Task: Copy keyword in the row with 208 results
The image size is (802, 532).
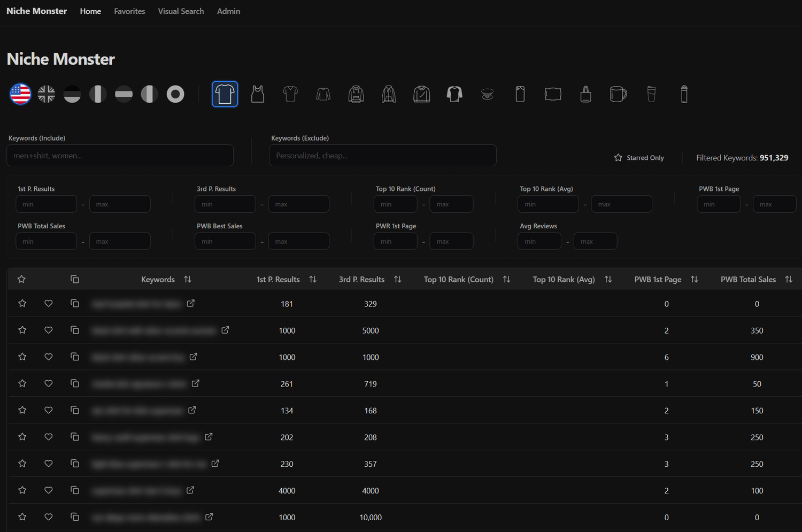Action: (x=75, y=437)
